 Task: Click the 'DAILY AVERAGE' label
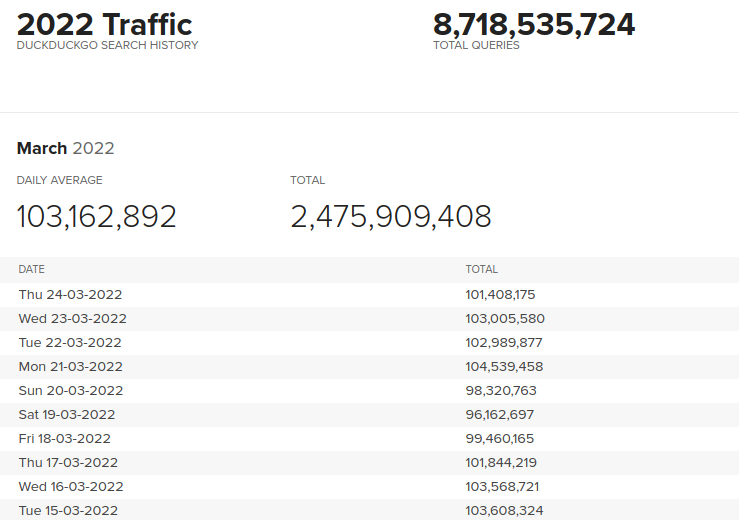pos(59,180)
